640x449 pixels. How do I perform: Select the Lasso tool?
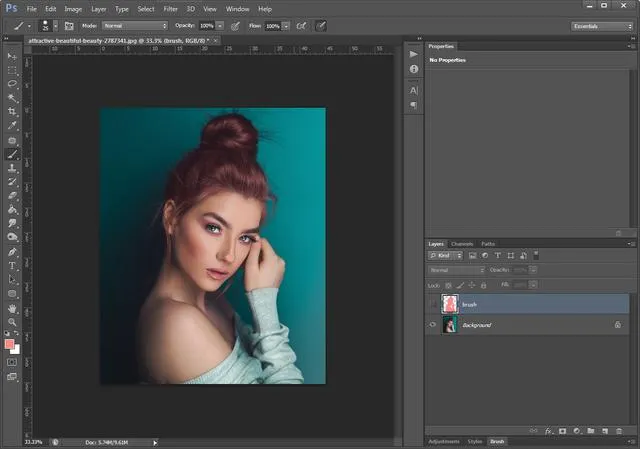pyautogui.click(x=12, y=84)
